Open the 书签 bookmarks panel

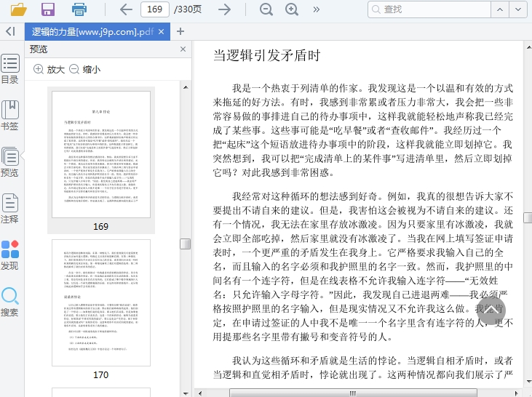10,116
